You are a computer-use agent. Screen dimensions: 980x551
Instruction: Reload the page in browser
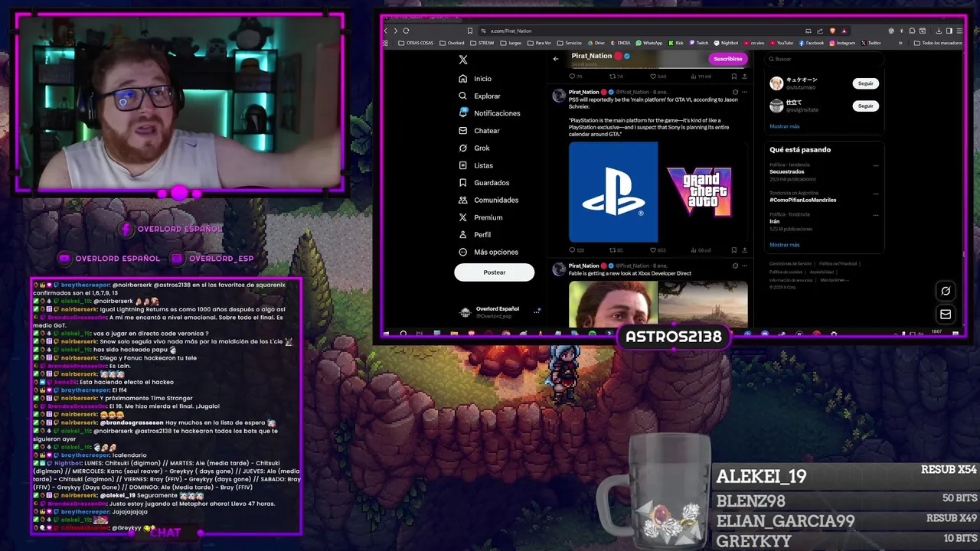coord(406,31)
